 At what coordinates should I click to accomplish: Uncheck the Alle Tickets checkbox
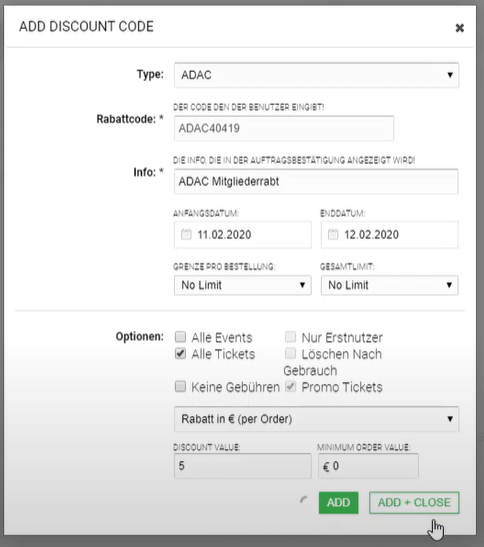click(180, 353)
